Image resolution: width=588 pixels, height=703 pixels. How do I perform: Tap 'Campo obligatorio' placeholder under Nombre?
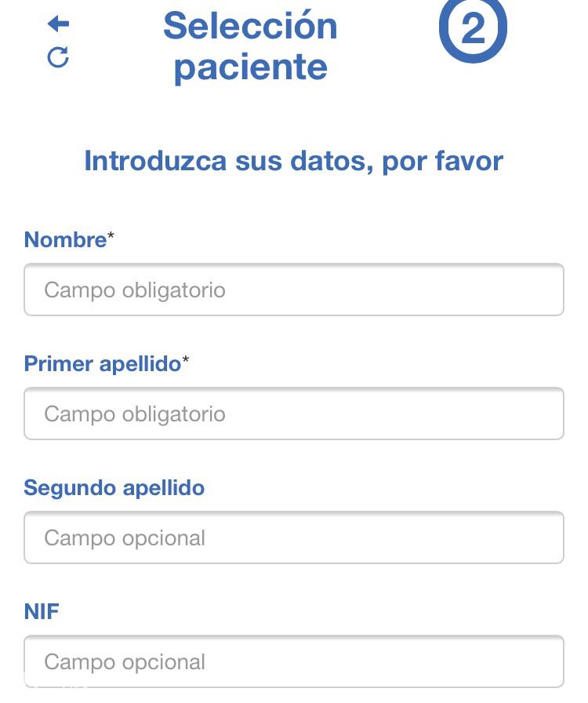pos(135,290)
